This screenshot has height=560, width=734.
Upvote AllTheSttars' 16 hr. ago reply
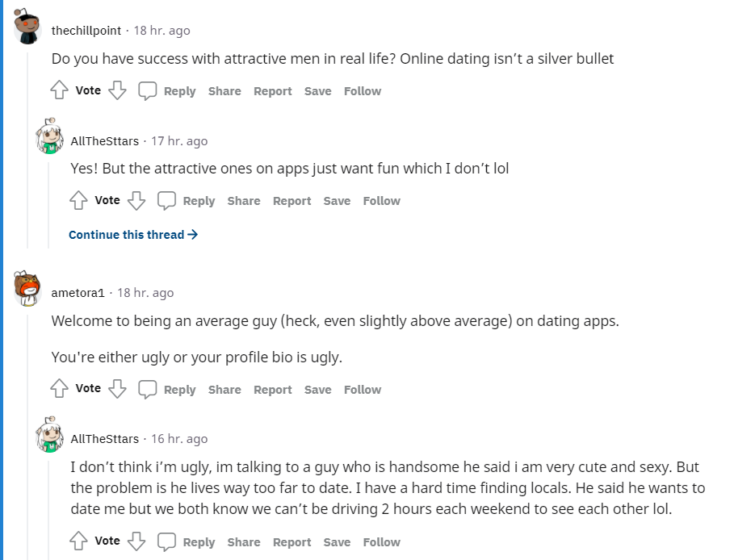[78, 541]
